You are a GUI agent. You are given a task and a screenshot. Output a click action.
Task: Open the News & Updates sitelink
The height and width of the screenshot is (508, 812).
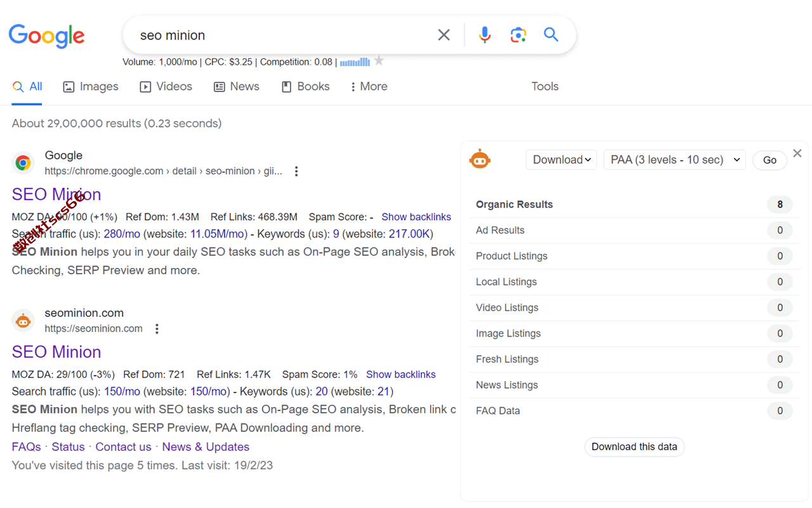[x=206, y=447]
